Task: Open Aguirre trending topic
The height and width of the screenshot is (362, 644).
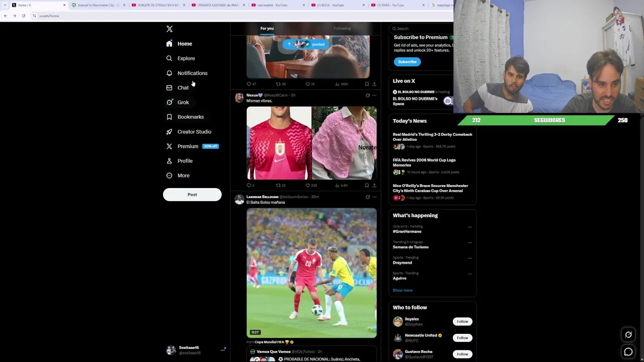Action: tap(399, 279)
